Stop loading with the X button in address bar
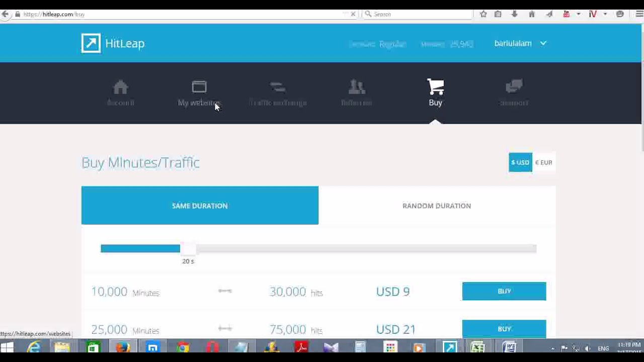This screenshot has width=644, height=362. 353,14
